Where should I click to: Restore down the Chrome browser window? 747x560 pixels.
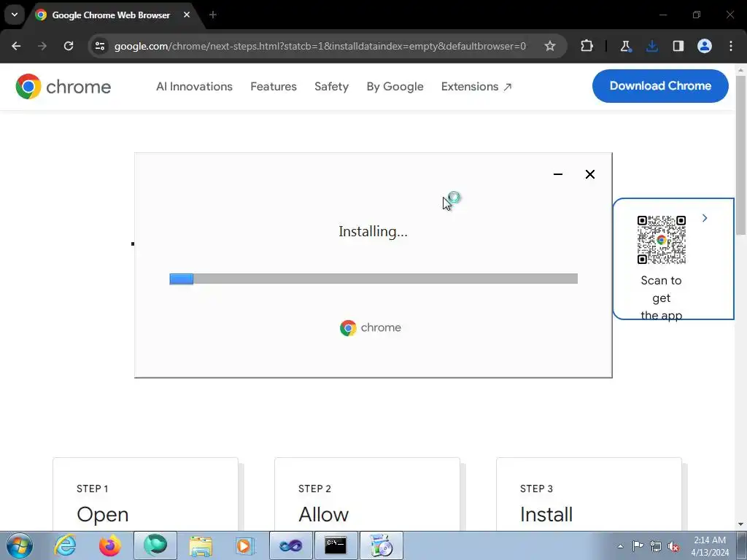point(697,15)
